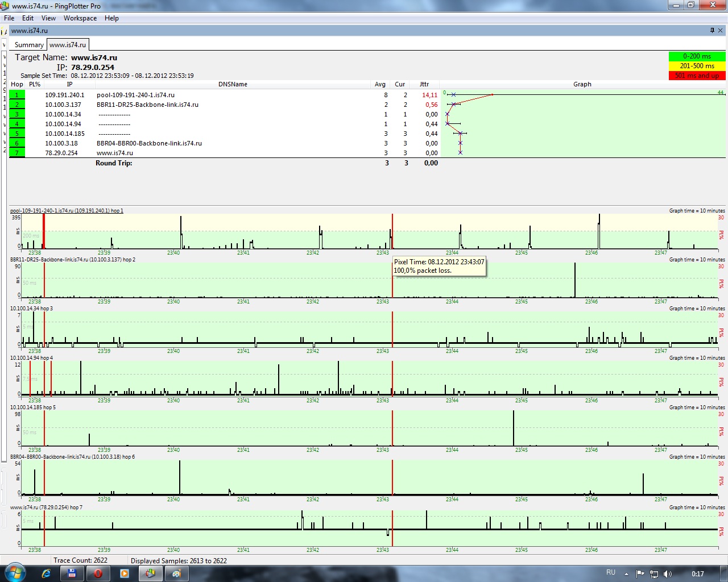Click the volume icon in system tray
The image size is (728, 582).
pos(668,573)
